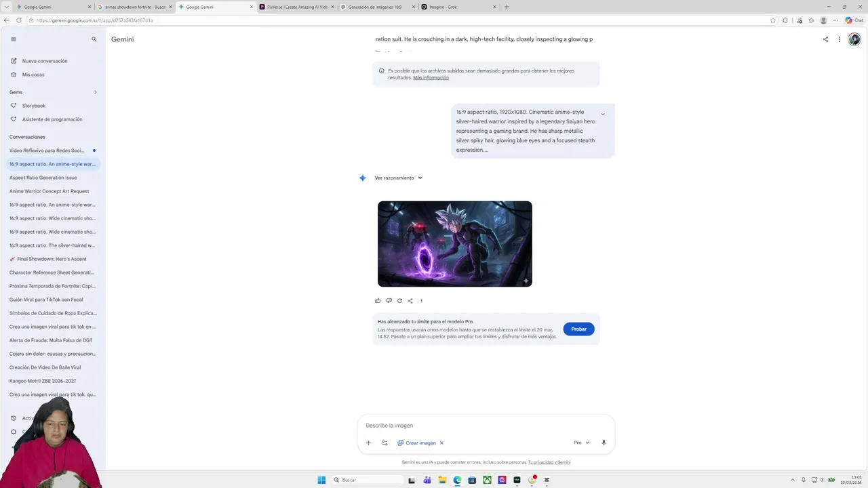868x488 pixels.
Task: Click the share response icon under the image
Action: point(410,301)
